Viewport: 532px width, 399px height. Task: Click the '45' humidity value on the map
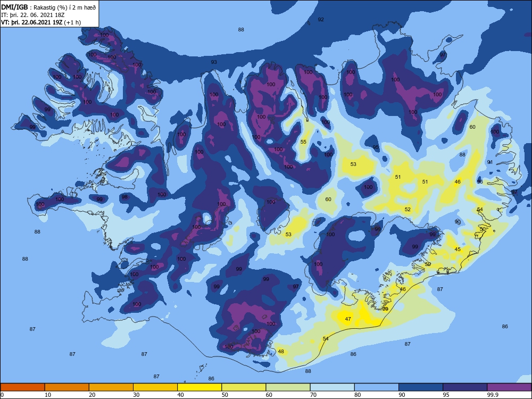click(x=458, y=249)
